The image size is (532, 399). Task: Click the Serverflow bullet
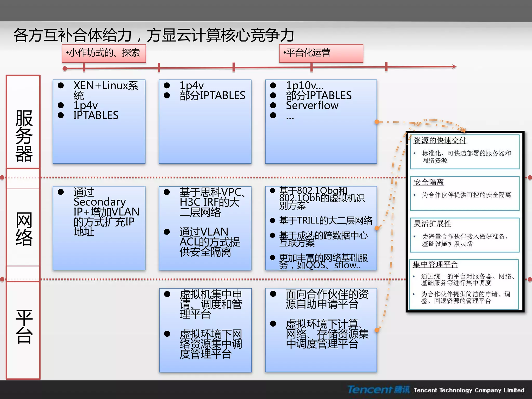pyautogui.click(x=312, y=105)
